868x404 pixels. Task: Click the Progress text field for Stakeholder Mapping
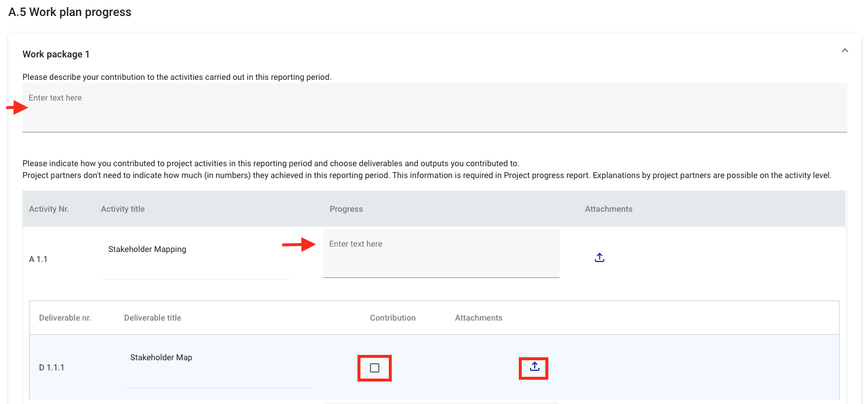click(441, 254)
